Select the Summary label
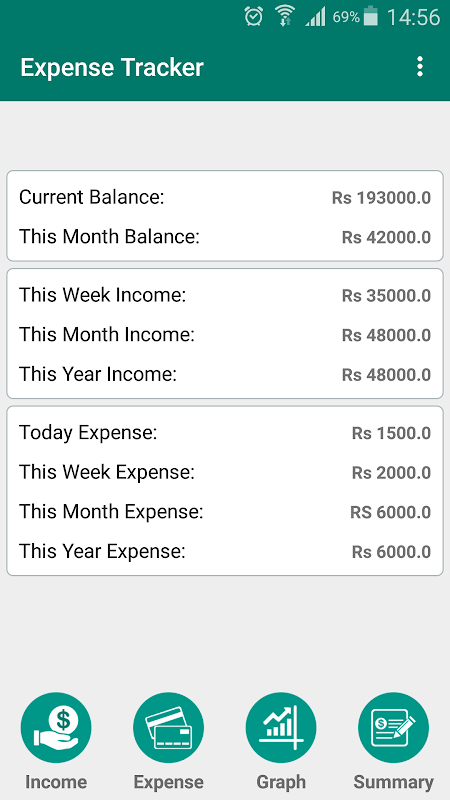450x800 pixels. coord(393,782)
